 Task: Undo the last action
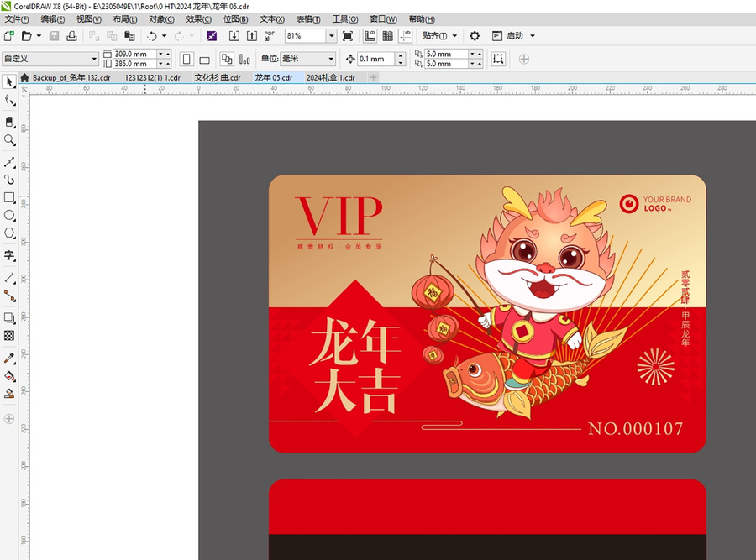pyautogui.click(x=152, y=35)
